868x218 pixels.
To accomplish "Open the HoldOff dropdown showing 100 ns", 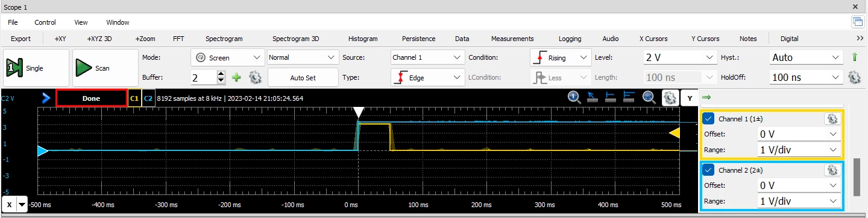I will (x=806, y=78).
